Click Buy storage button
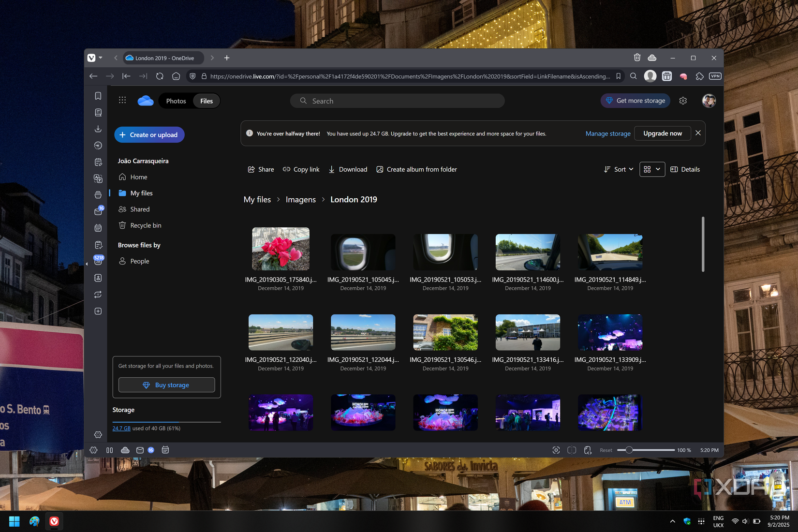Screen dimensions: 798x532 click(166, 385)
